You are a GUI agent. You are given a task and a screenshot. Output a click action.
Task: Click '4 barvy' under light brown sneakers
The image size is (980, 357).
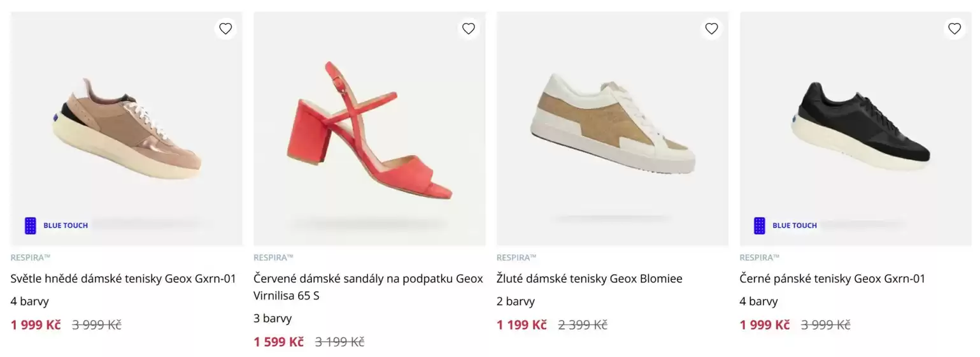click(30, 301)
